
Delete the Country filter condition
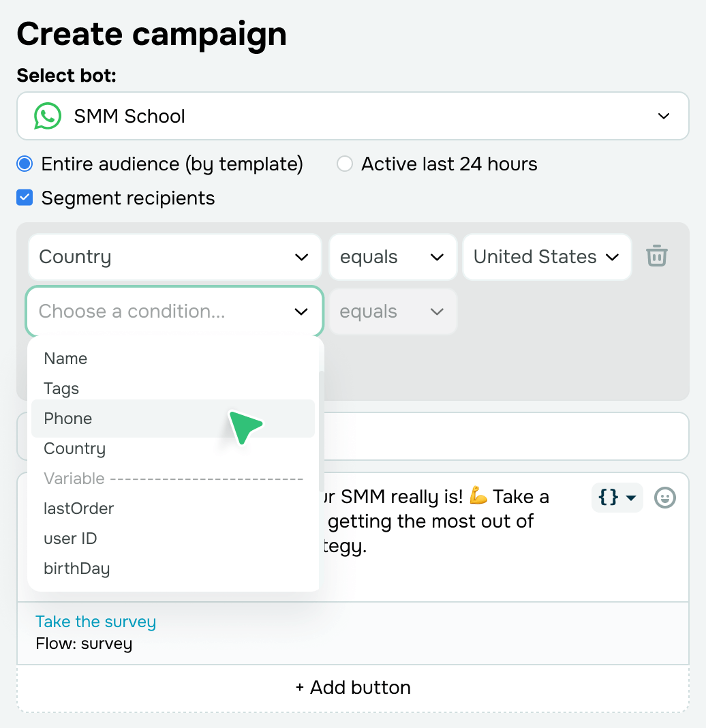pos(656,257)
